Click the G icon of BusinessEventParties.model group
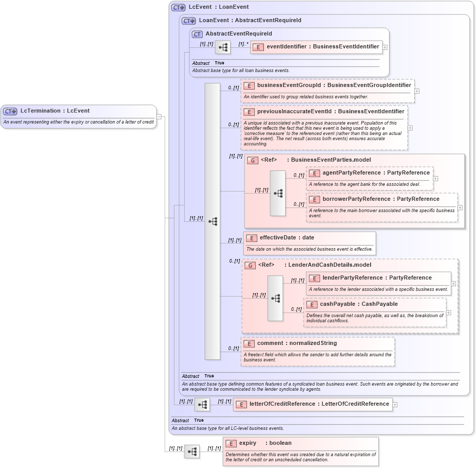This screenshot has width=476, height=468. pyautogui.click(x=253, y=160)
